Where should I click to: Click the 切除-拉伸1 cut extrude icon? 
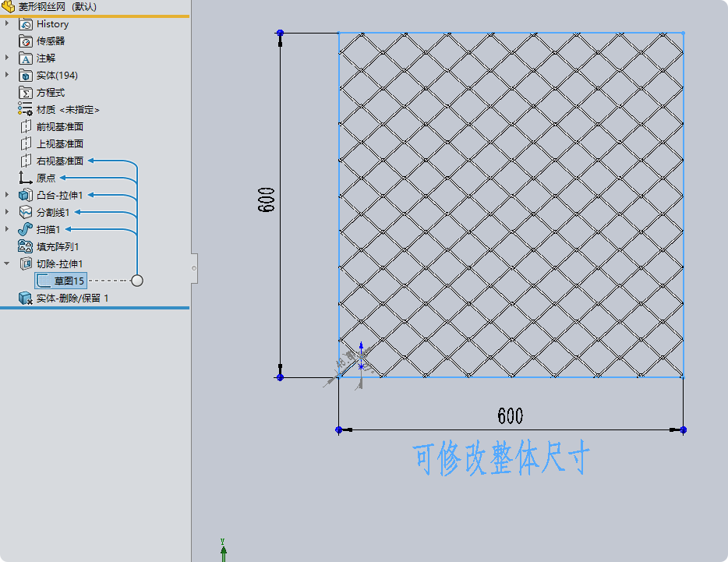[x=26, y=263]
